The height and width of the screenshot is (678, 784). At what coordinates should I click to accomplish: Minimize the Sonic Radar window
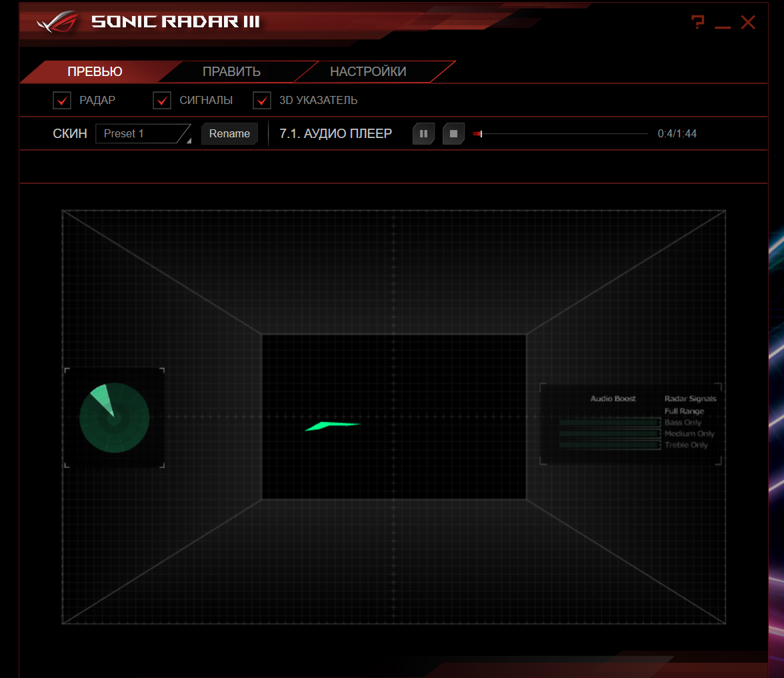(x=723, y=24)
